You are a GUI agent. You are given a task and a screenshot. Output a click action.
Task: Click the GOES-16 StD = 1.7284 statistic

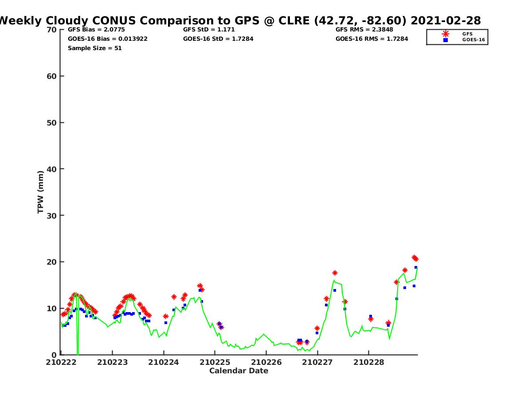click(x=218, y=39)
